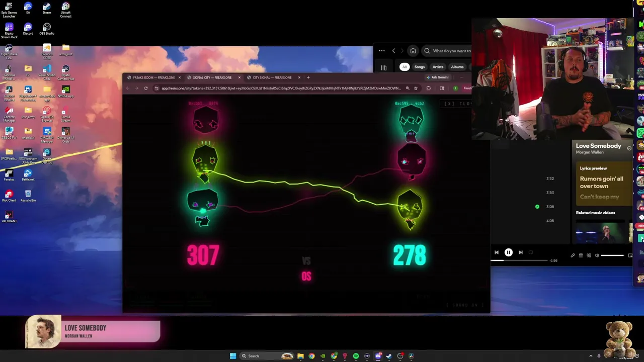Adjust the Spotify volume slider
Screen dimensions: 644x362
pyautogui.click(x=613, y=255)
